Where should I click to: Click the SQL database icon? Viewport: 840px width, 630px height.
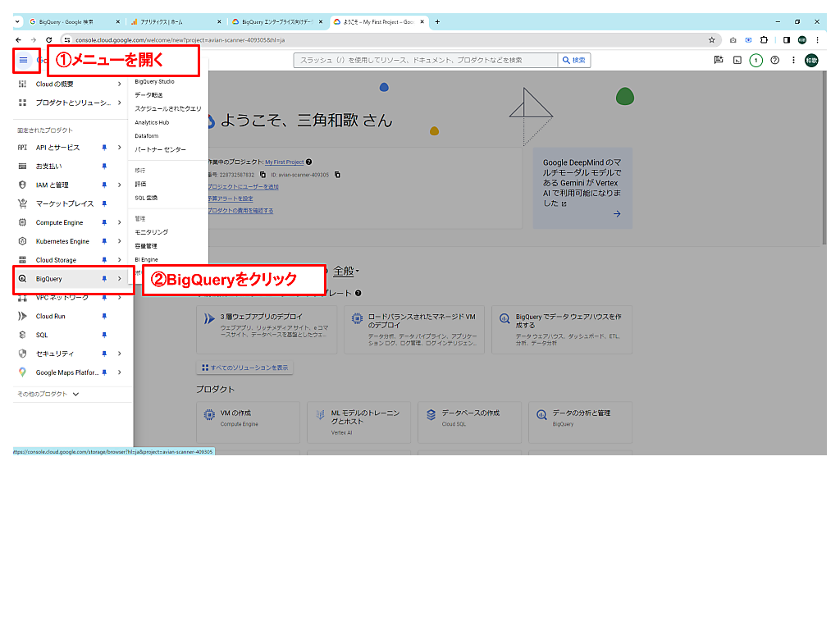click(22, 335)
